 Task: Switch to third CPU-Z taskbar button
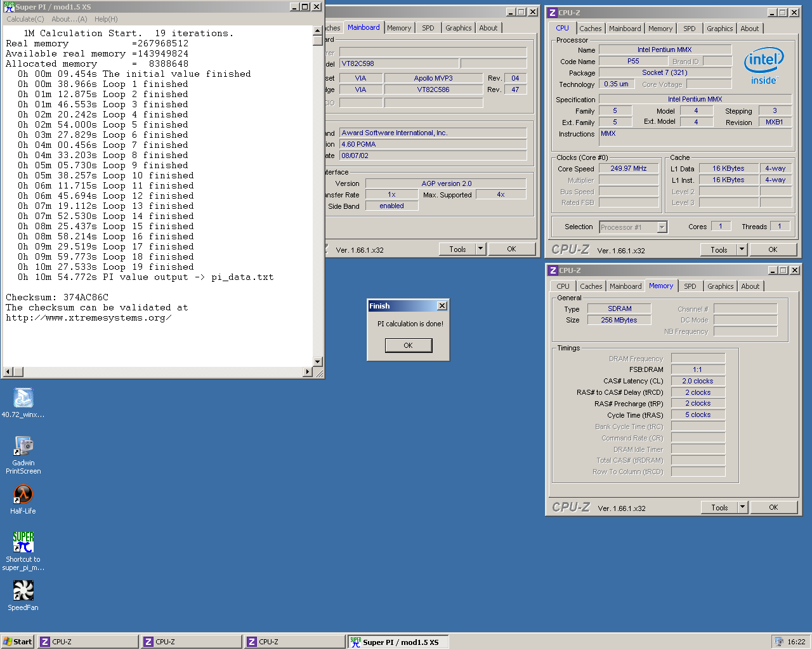pyautogui.click(x=295, y=642)
